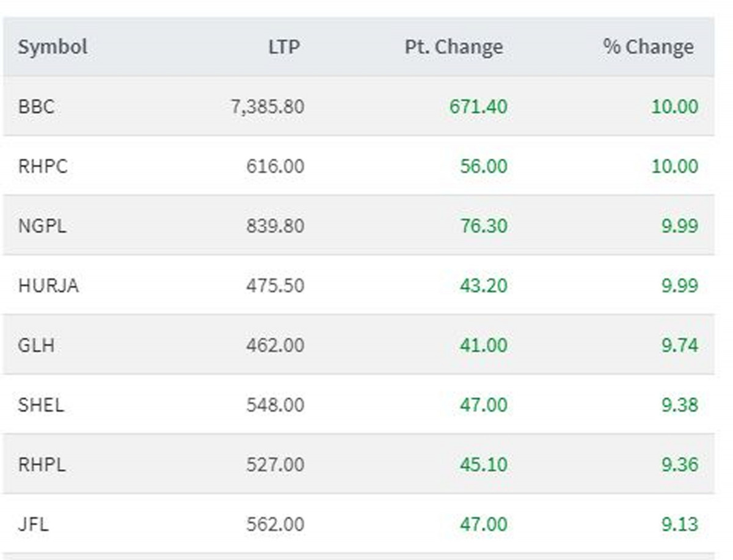Open the HURJA stock symbol
This screenshot has width=733, height=560.
click(48, 286)
